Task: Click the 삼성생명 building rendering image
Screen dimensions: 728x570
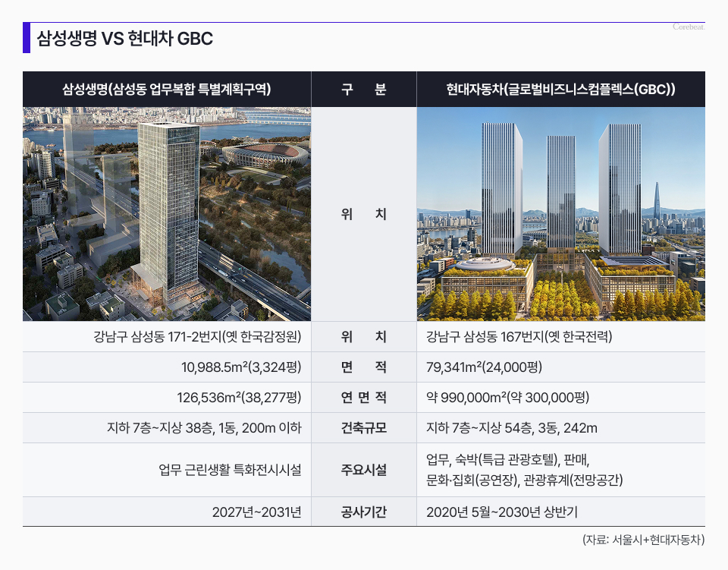Action: tap(167, 214)
